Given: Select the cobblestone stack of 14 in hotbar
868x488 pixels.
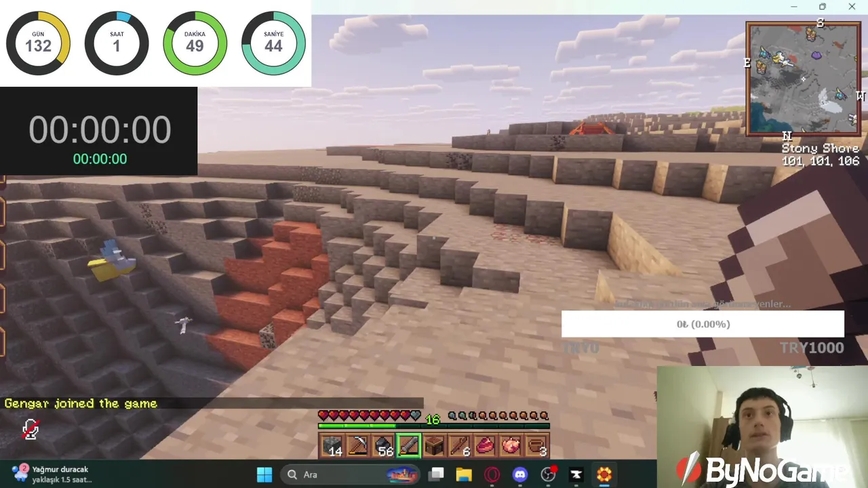Looking at the screenshot, I should point(333,446).
